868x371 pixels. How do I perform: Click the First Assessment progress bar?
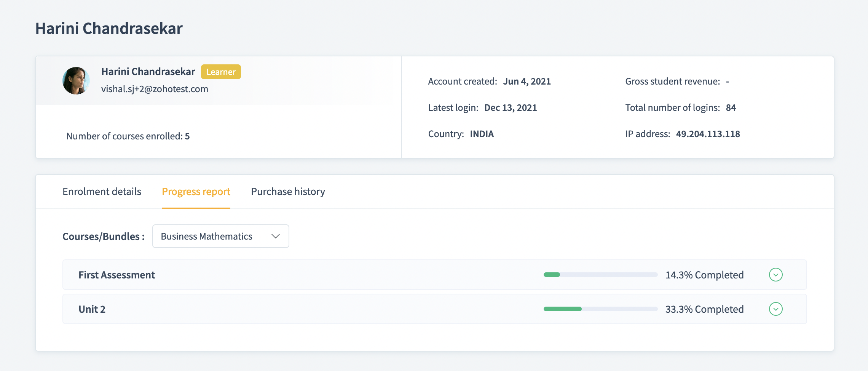pyautogui.click(x=600, y=275)
